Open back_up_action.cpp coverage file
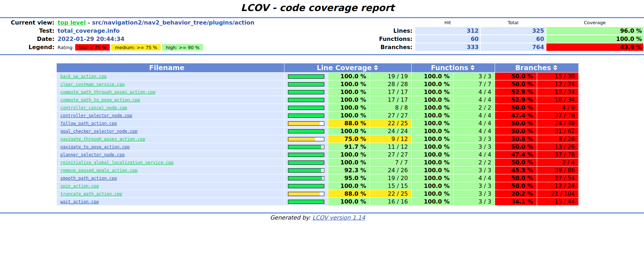This screenshot has height=258, width=644. click(83, 77)
